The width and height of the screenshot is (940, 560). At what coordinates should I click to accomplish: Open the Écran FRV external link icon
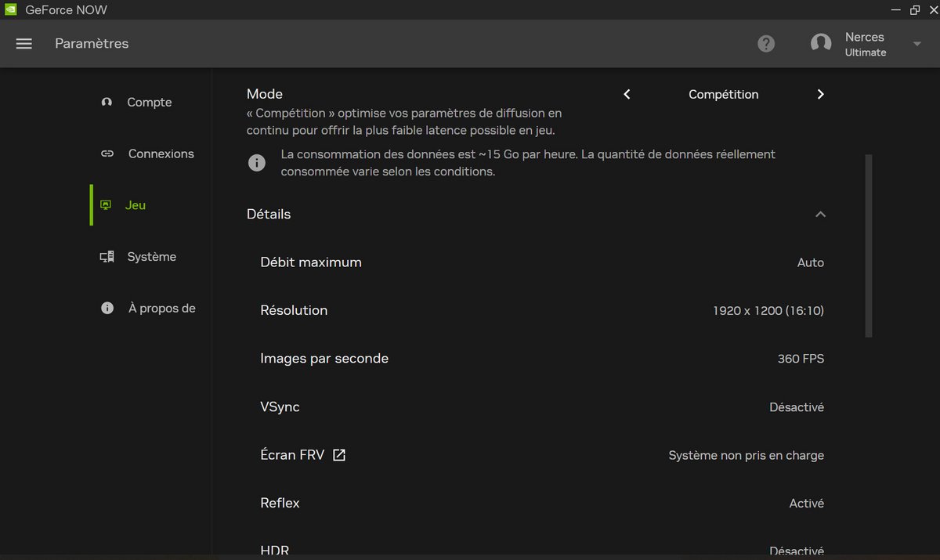point(338,454)
